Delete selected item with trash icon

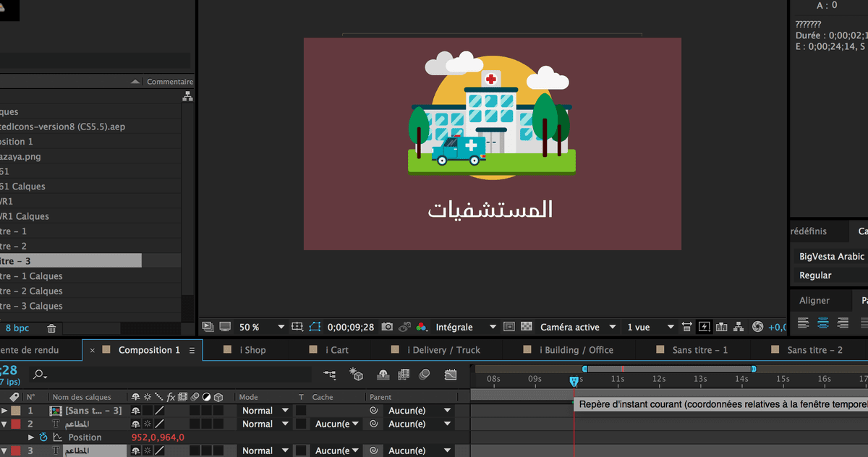click(51, 328)
